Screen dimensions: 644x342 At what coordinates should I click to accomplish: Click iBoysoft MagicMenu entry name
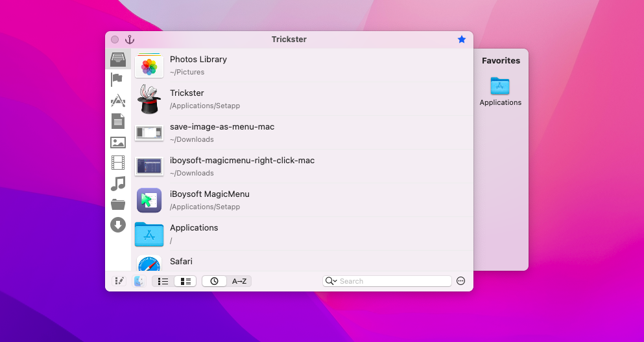pos(210,194)
